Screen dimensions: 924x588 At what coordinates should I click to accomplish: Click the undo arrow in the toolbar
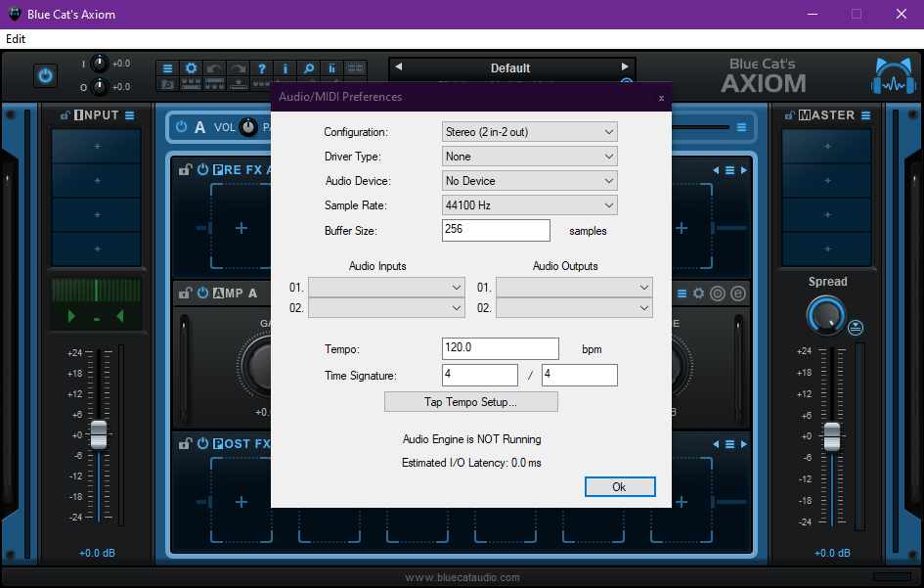[x=214, y=68]
